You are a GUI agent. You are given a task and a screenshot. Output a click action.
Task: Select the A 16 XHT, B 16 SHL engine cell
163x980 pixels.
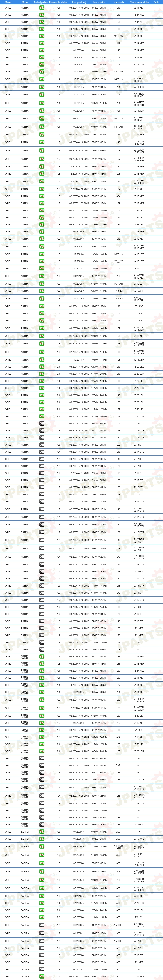pos(139,299)
